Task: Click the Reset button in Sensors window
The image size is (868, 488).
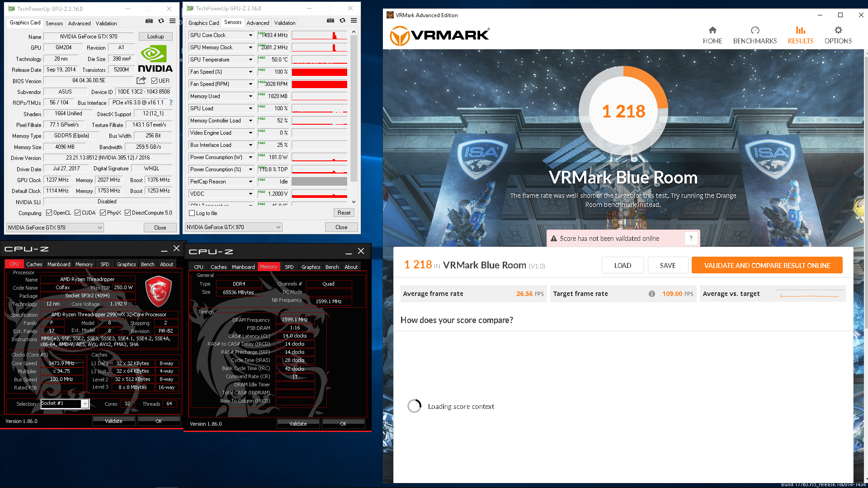Action: tap(344, 213)
